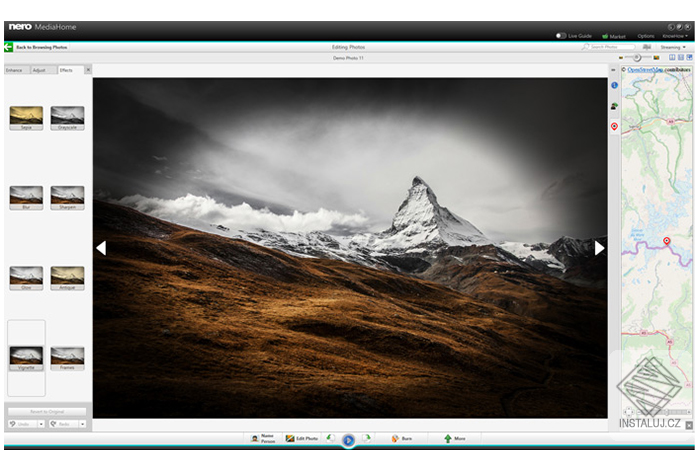Viewport: 700px width, 450px height.
Task: Click the device icon beside Streaming
Action: tap(646, 47)
